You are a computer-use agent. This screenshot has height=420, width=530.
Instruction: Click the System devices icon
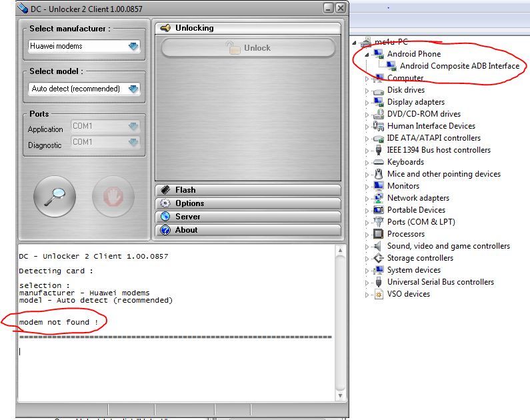(x=379, y=270)
